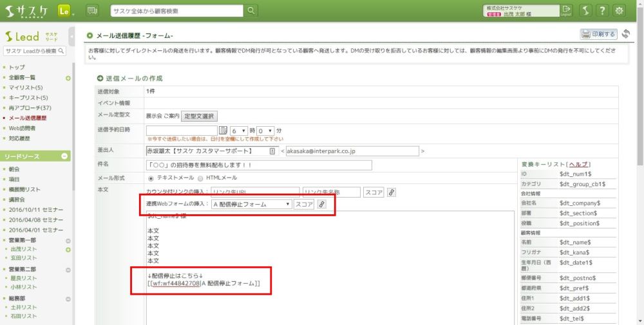Select the HTMLメール radio button
The width and height of the screenshot is (644, 325).
coord(200,178)
